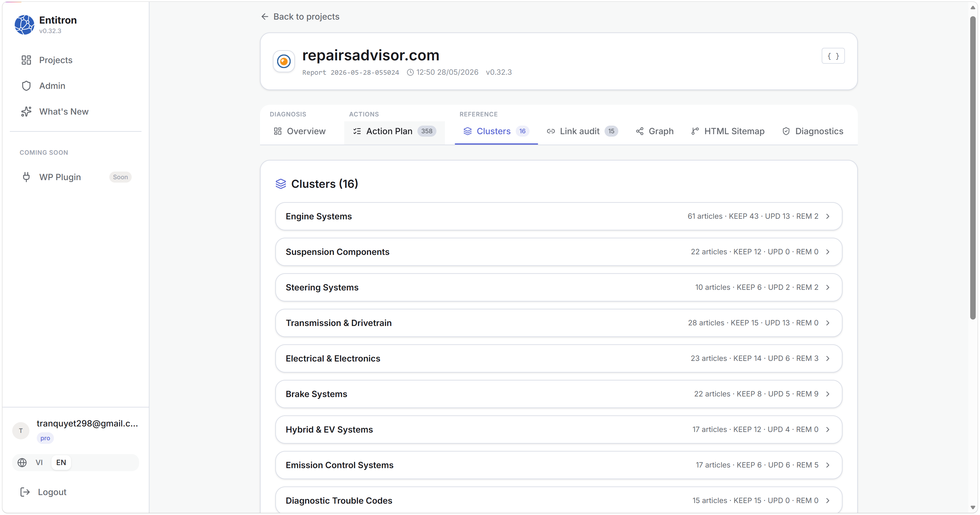Click the scrollbar up arrow
Image resolution: width=980 pixels, height=515 pixels.
(973, 7)
